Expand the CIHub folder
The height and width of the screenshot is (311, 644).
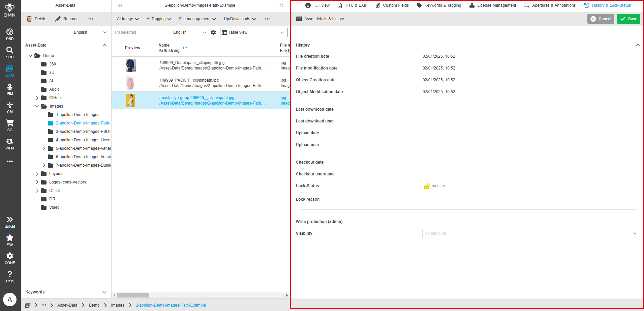pos(37,98)
